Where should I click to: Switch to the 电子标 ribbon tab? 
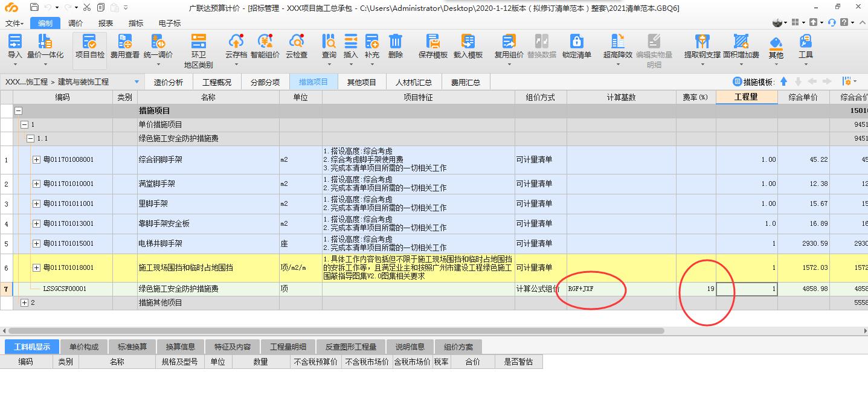click(x=170, y=23)
